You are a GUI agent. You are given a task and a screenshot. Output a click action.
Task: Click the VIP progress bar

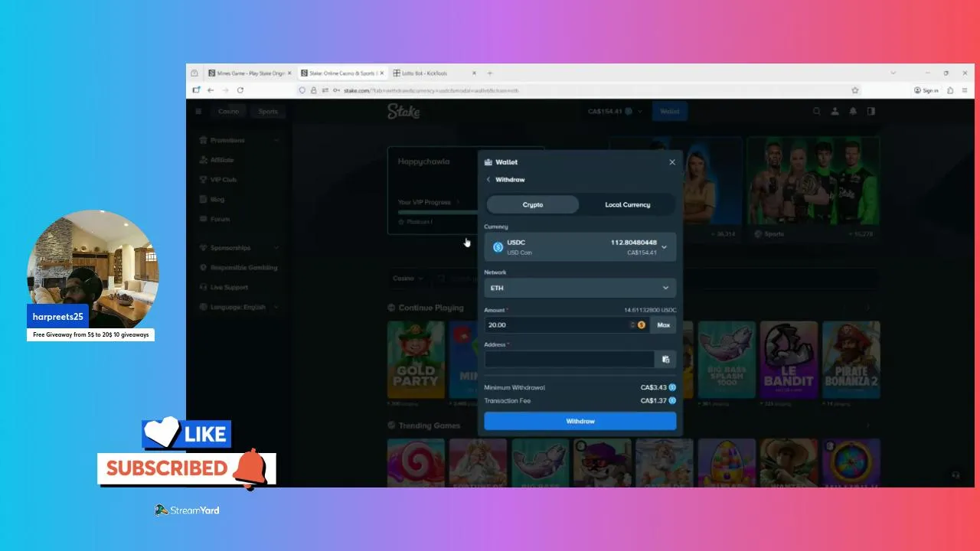(438, 212)
